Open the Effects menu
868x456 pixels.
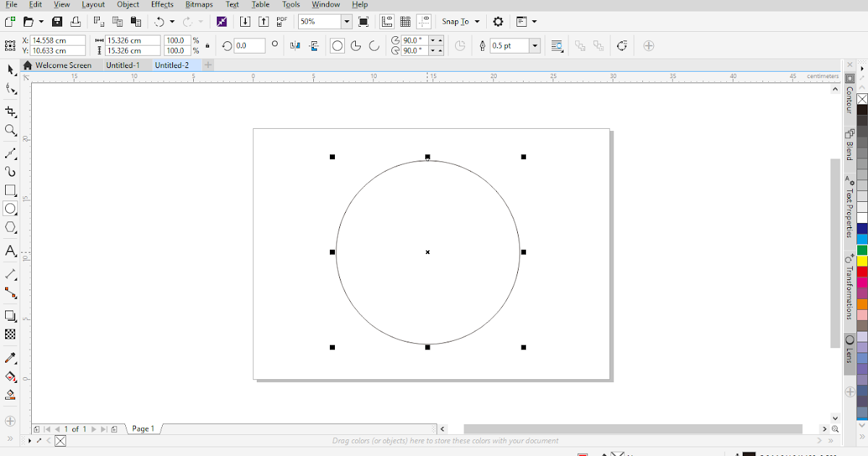tap(162, 4)
